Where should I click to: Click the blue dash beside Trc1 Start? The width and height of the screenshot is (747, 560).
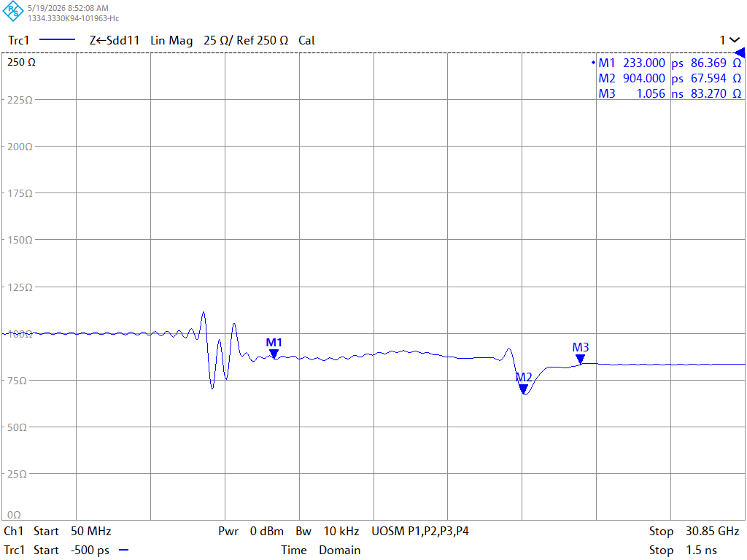pyautogui.click(x=123, y=550)
